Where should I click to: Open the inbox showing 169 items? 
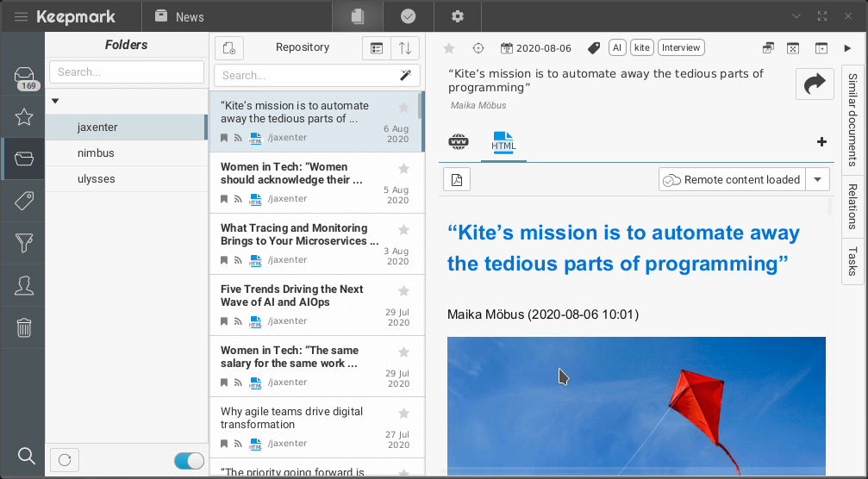[24, 78]
